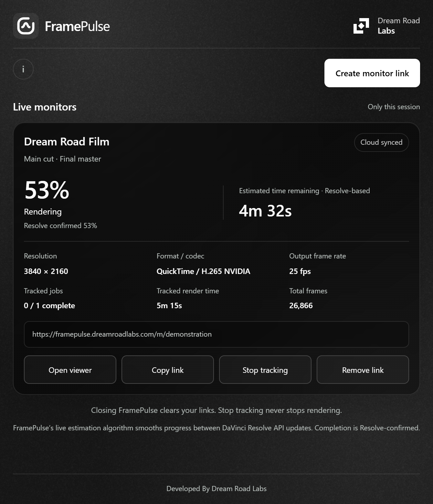Click the live estimation algorithm note
433x504 pixels.
[216, 428]
